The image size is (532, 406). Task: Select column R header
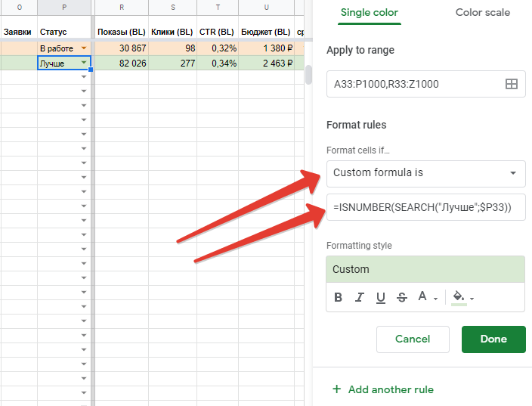(122, 8)
